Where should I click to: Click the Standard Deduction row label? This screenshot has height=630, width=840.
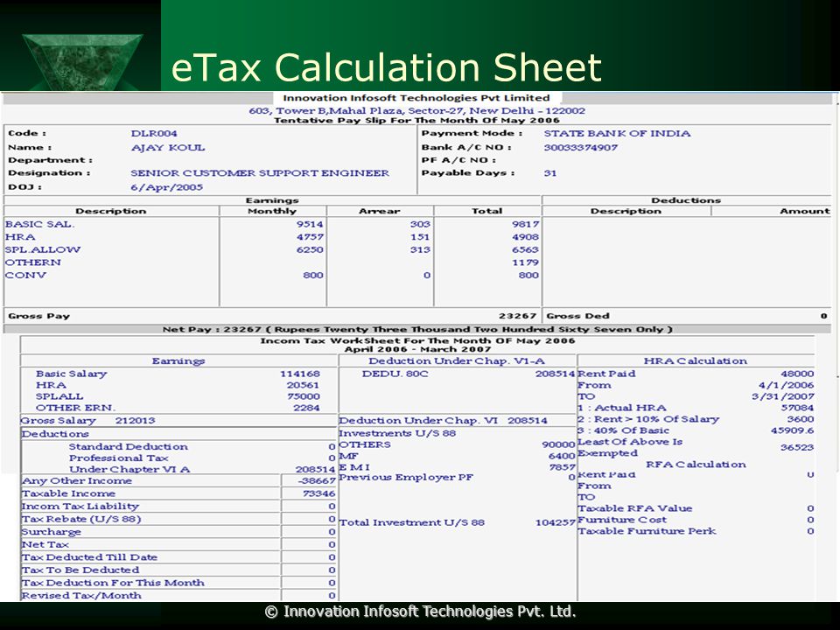pyautogui.click(x=128, y=447)
